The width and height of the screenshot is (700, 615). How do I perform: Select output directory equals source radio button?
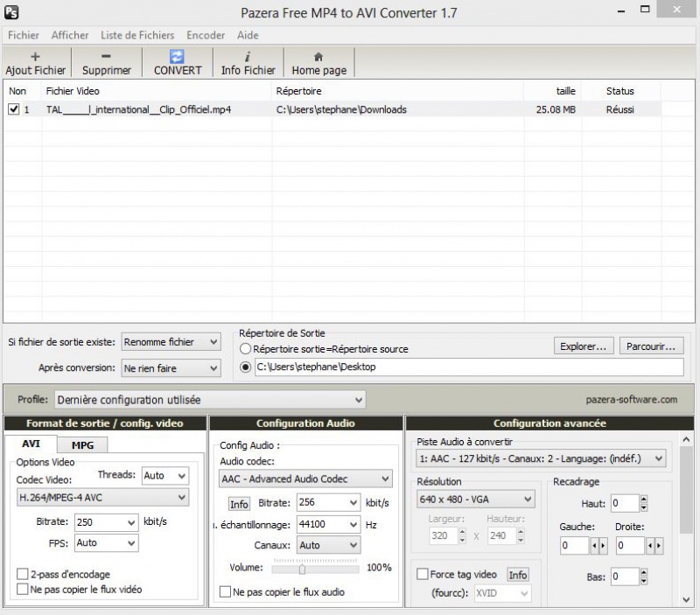(246, 349)
